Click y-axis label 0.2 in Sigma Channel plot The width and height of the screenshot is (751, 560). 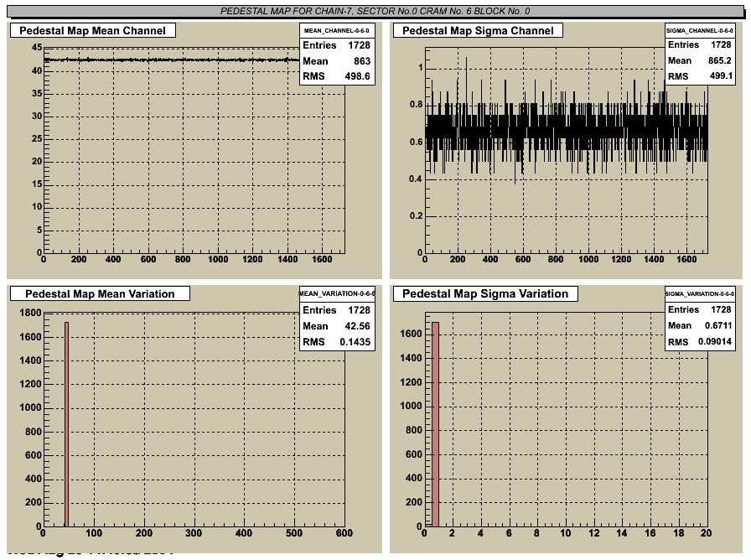(417, 216)
